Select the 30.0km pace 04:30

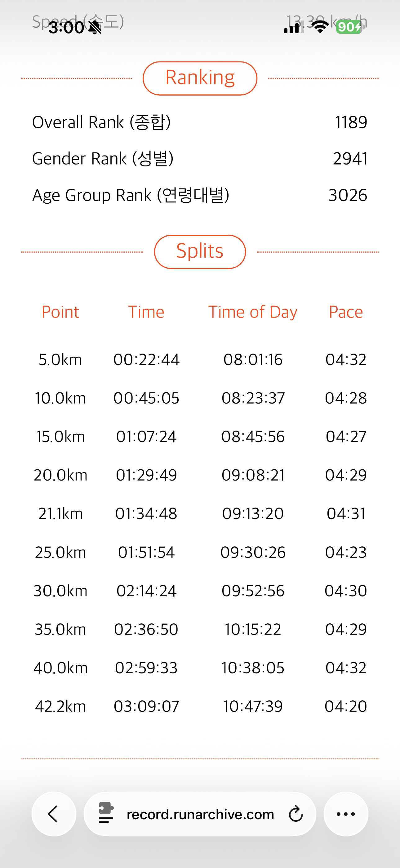pos(346,591)
